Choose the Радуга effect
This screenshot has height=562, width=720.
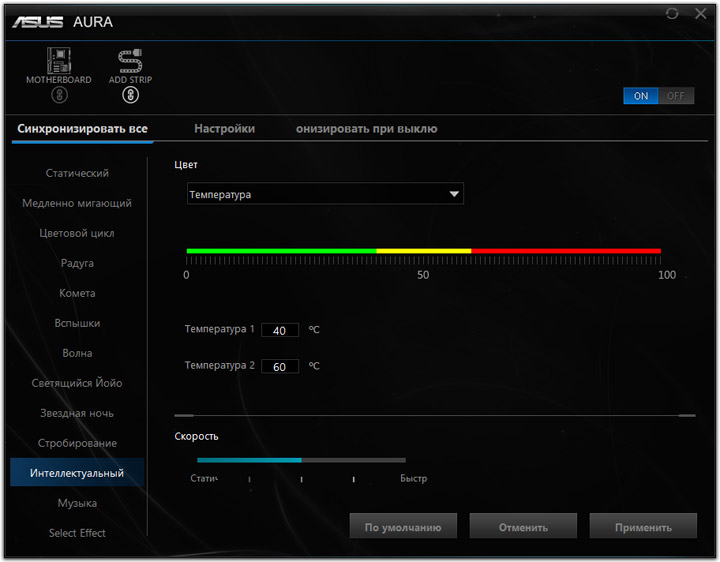click(77, 263)
